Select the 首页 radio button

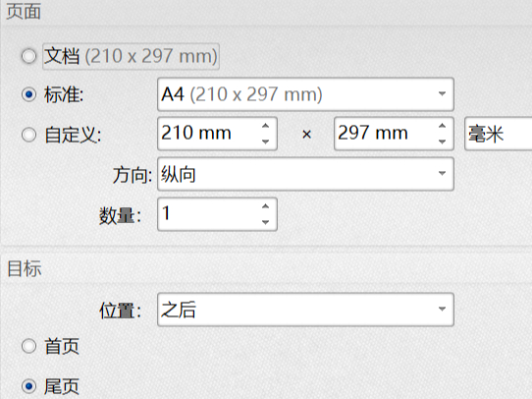[x=28, y=346]
